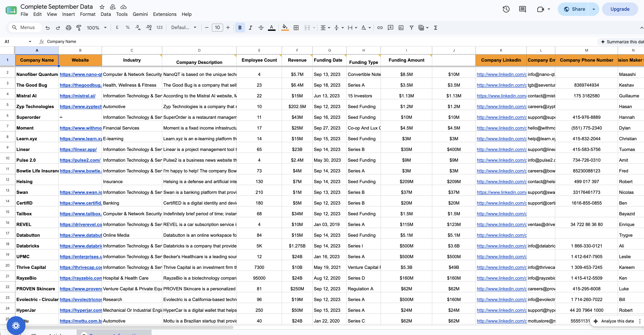Open the Format menu

point(88,14)
